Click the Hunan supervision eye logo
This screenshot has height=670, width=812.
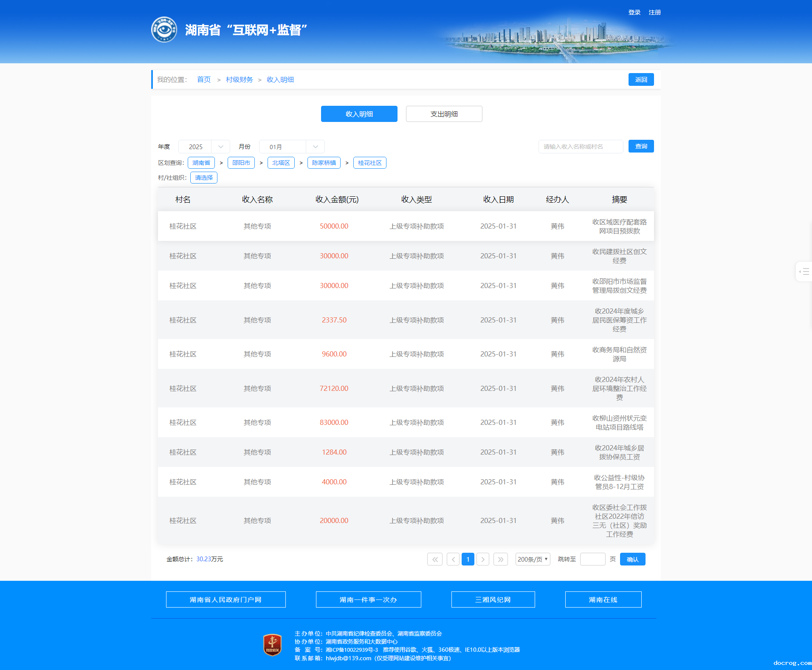point(164,30)
